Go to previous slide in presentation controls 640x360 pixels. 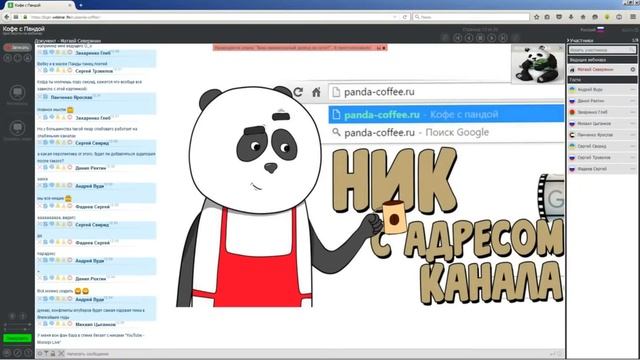tap(469, 38)
